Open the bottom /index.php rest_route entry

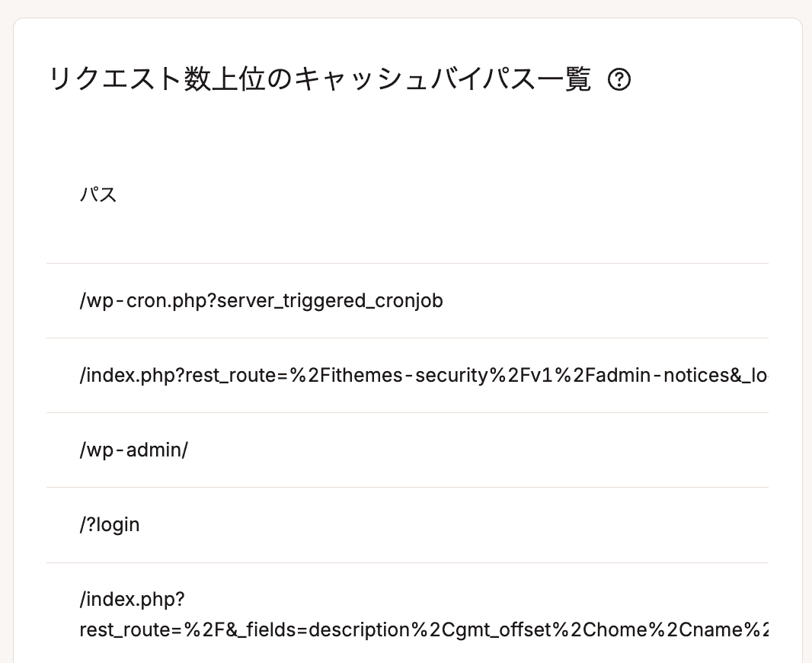tap(381, 614)
